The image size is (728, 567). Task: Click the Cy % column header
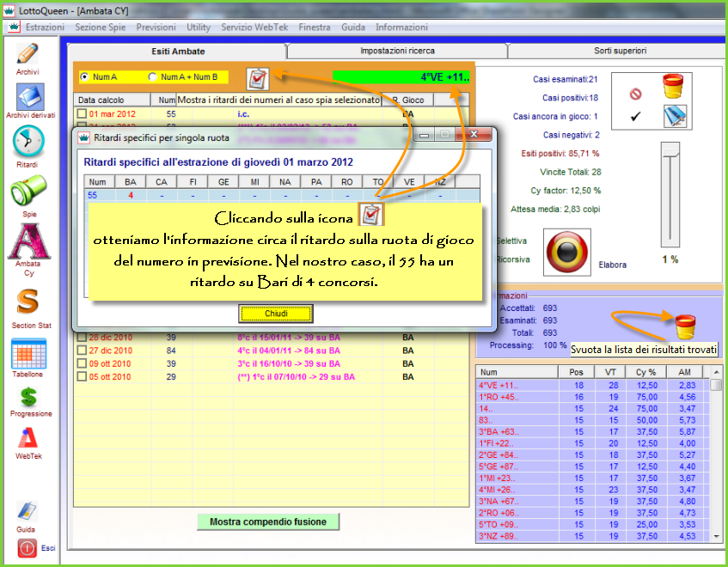(x=645, y=372)
